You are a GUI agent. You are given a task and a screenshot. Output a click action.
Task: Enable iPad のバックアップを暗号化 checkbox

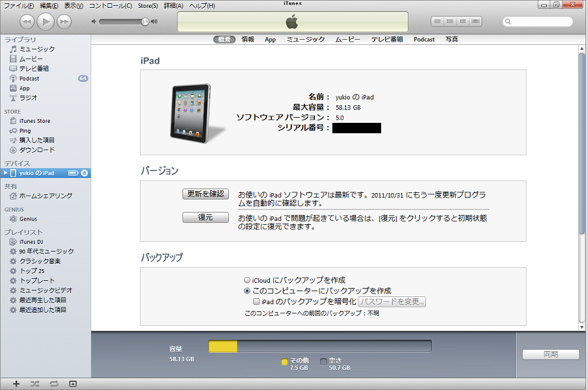[256, 302]
